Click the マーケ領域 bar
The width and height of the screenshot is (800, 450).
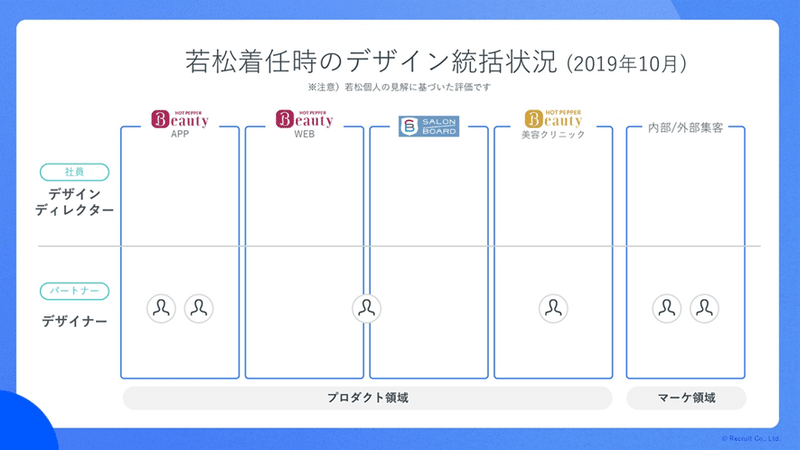click(686, 398)
